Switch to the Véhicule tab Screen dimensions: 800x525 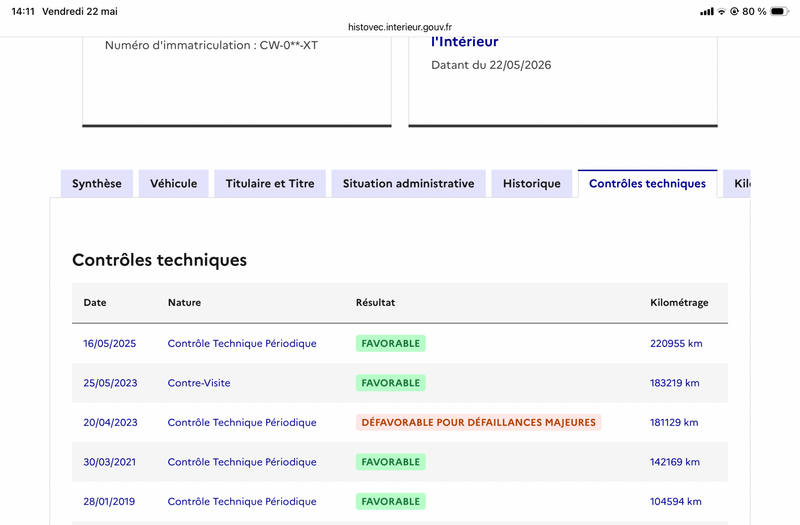173,184
